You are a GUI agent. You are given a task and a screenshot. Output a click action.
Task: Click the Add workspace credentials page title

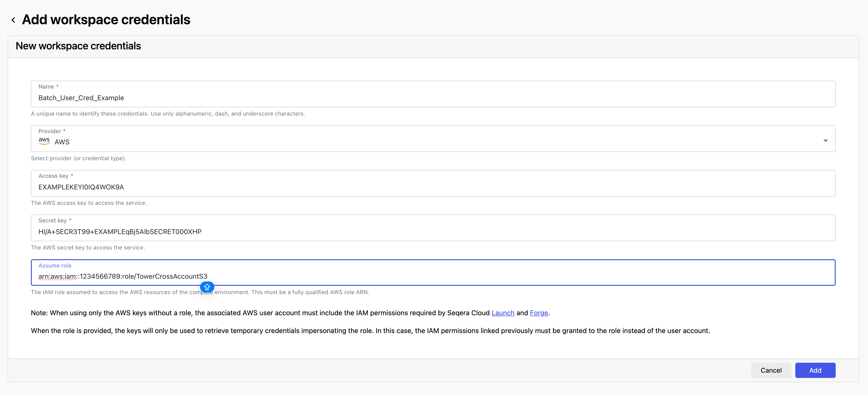(106, 20)
